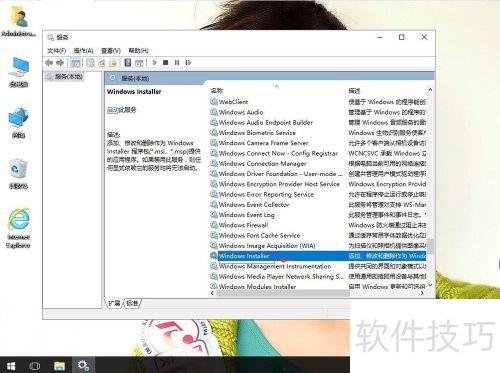
Task: Select Windows Connect Now - Config Registrar
Action: click(x=278, y=154)
